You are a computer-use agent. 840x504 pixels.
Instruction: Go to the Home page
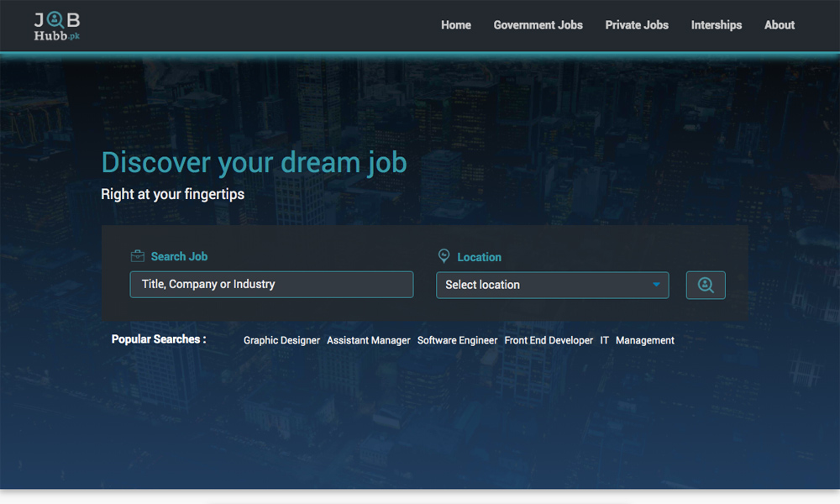[456, 25]
